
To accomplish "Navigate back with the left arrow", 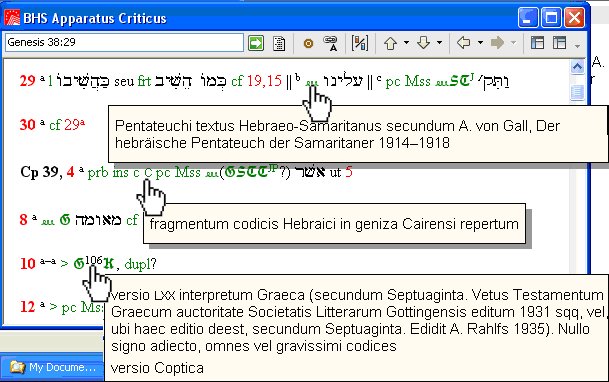I will pyautogui.click(x=464, y=42).
